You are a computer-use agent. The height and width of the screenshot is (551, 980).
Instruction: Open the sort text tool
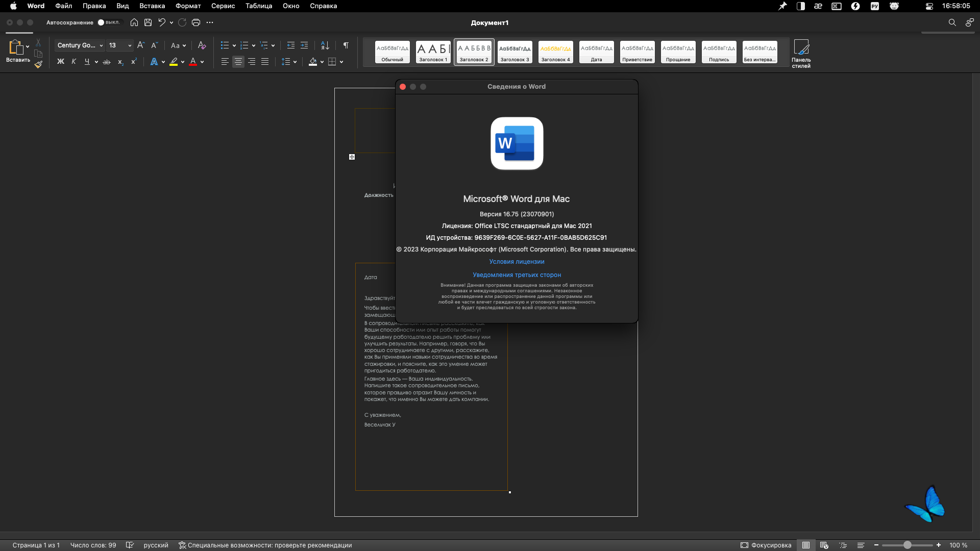click(325, 45)
